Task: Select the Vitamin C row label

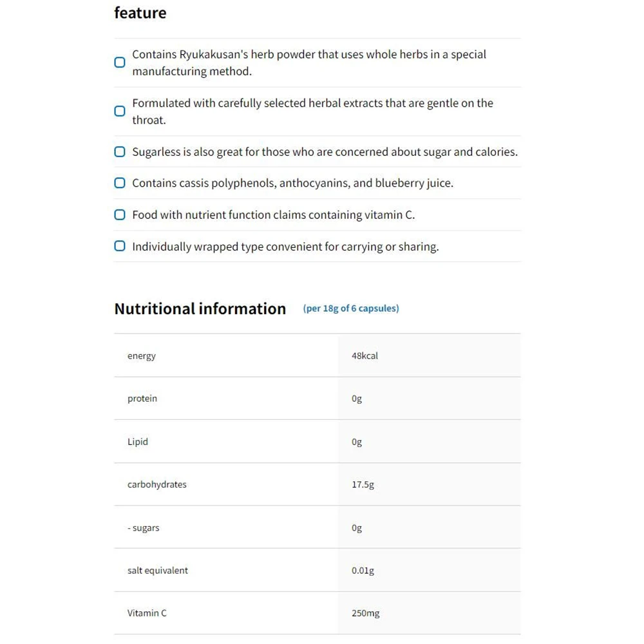Action: point(147,613)
